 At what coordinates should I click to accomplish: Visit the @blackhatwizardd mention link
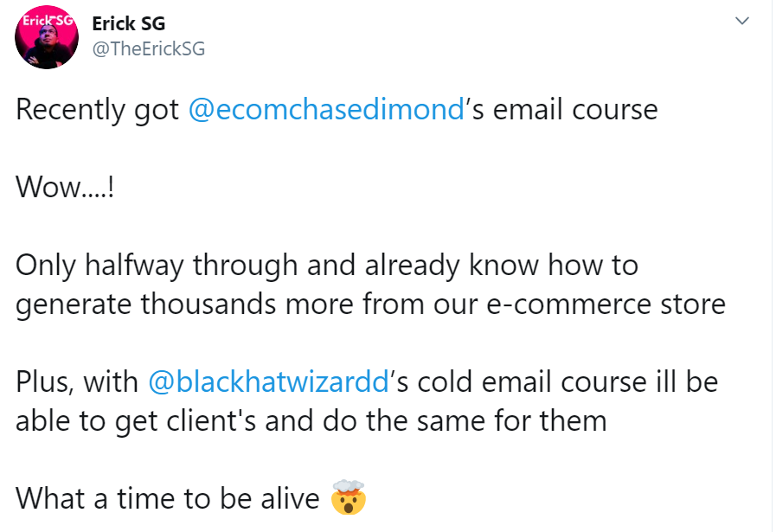coord(269,381)
